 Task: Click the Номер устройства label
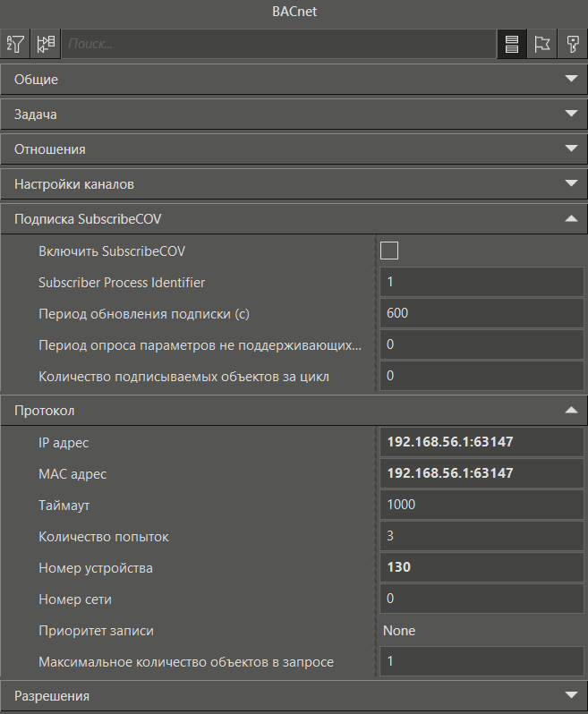tap(96, 569)
